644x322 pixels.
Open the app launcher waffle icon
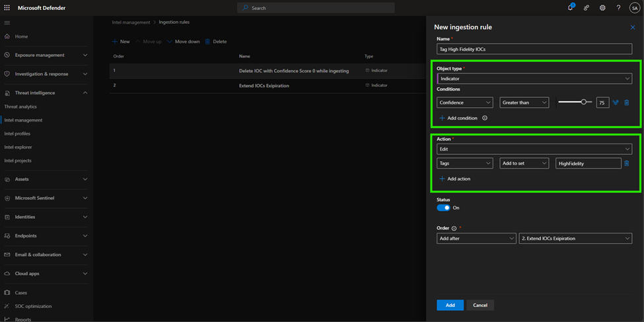(7, 8)
